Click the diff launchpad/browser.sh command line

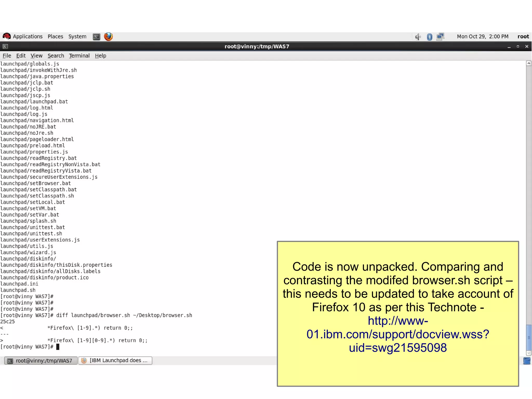96,315
